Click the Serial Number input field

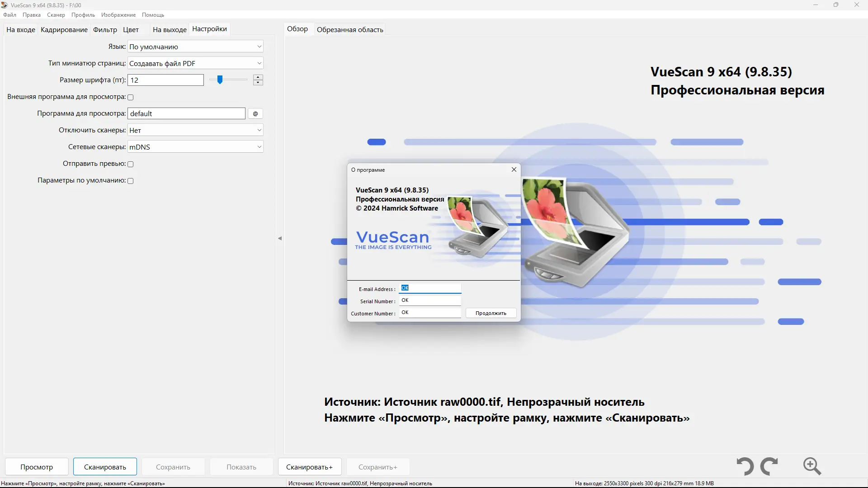pos(429,300)
